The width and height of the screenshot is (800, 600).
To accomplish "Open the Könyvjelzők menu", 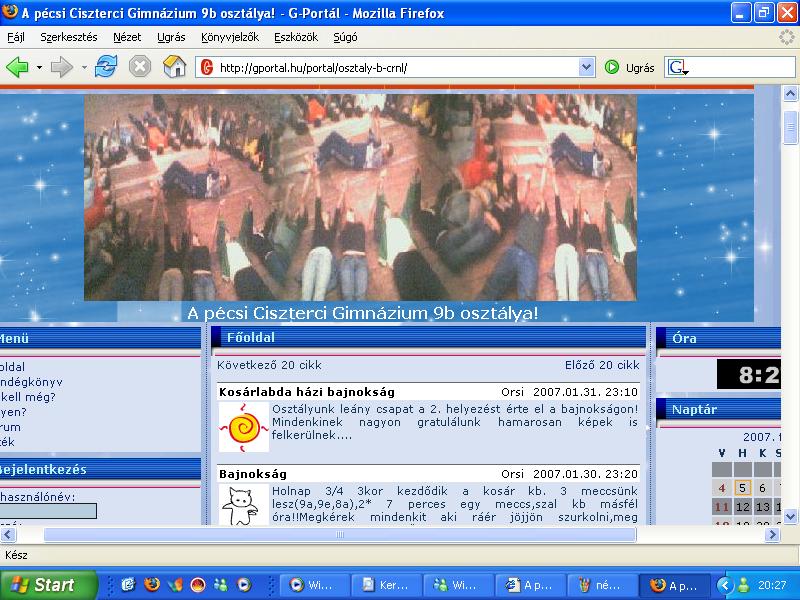I will coord(230,37).
